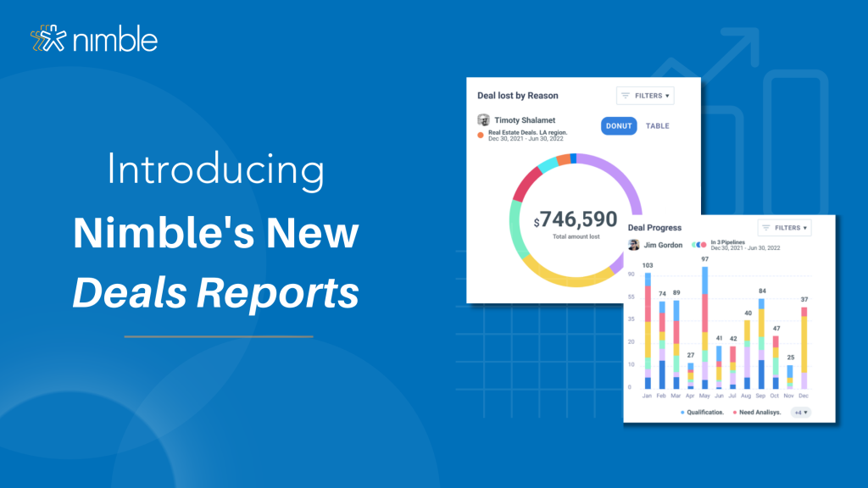Viewport: 868px width, 488px height.
Task: Toggle the Need Analisys series visibility
Action: click(x=757, y=412)
